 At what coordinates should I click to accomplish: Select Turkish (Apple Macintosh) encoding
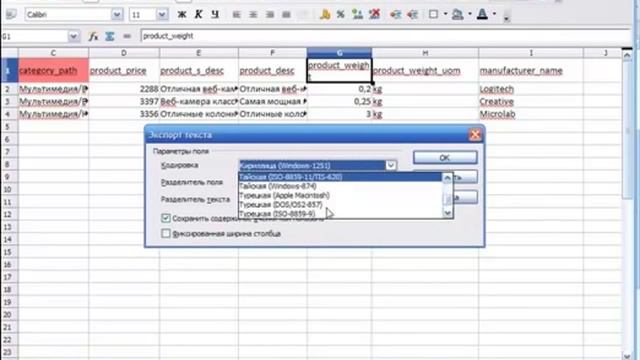(x=340, y=196)
